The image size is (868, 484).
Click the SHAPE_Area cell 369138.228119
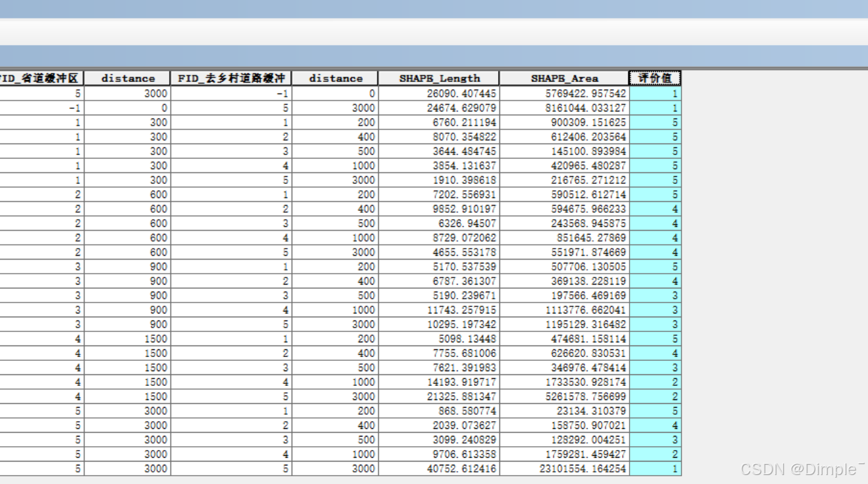coord(564,281)
